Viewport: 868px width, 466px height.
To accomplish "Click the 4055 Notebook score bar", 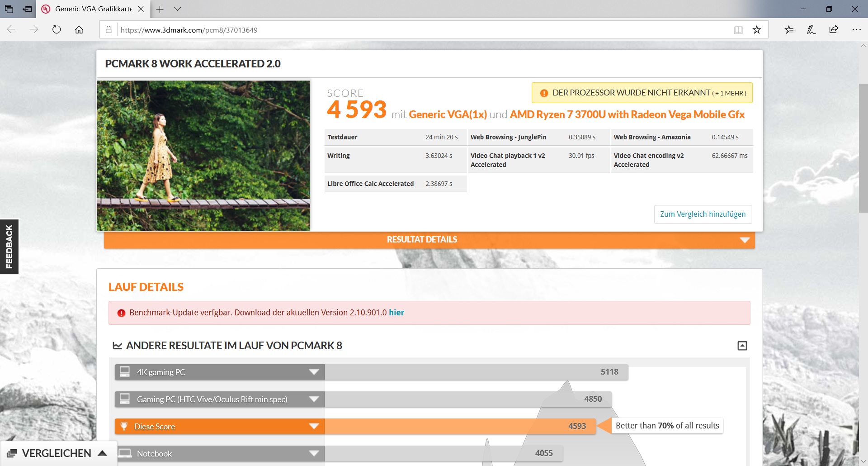I will pos(443,453).
